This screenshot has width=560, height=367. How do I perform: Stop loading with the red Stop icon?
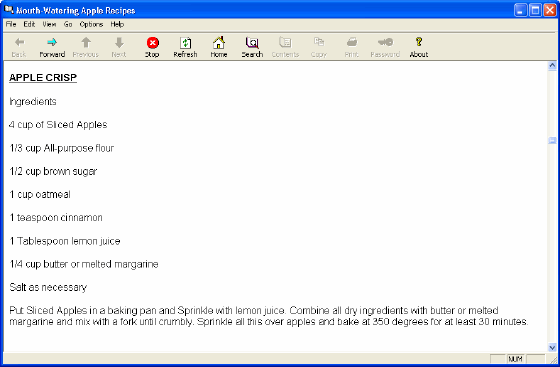click(x=152, y=43)
